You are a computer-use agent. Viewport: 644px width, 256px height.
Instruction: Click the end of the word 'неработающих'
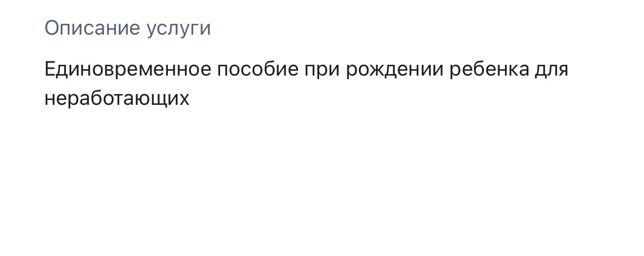[187, 99]
